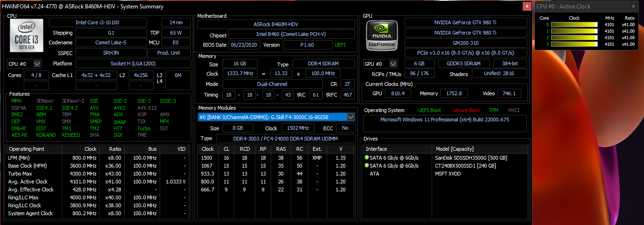
Task: Click the tRFC 467 timing value
Action: [x=347, y=94]
